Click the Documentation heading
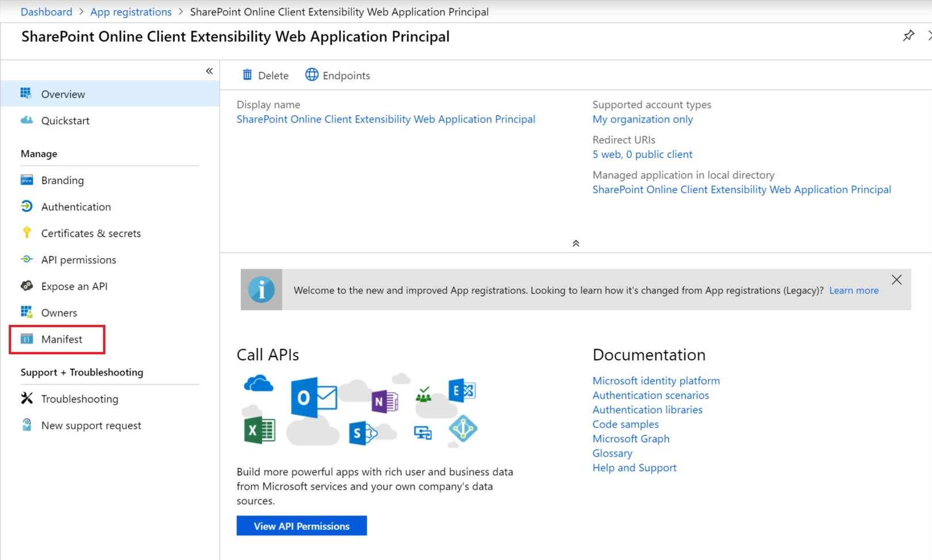This screenshot has width=932, height=560. (649, 355)
